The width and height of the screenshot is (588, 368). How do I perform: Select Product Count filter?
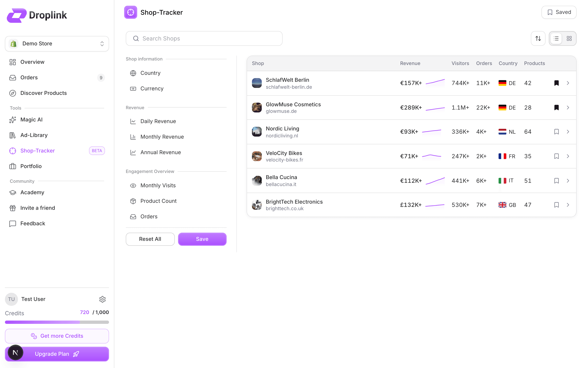point(176,201)
